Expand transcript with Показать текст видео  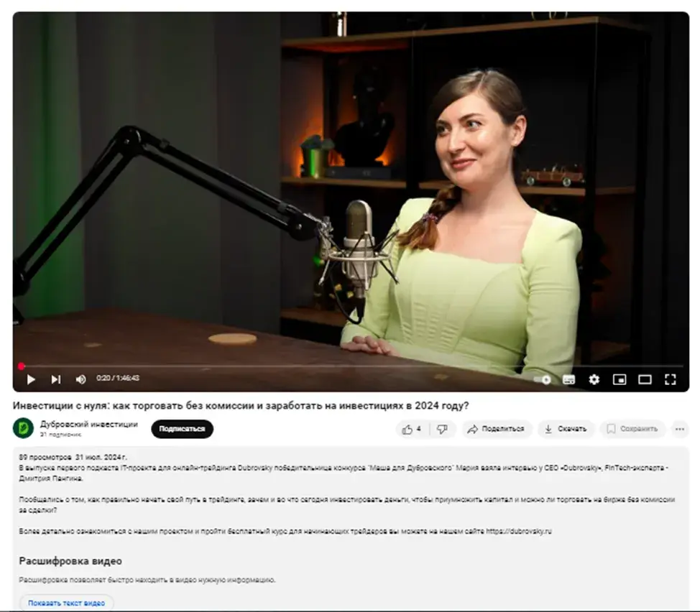click(67, 603)
